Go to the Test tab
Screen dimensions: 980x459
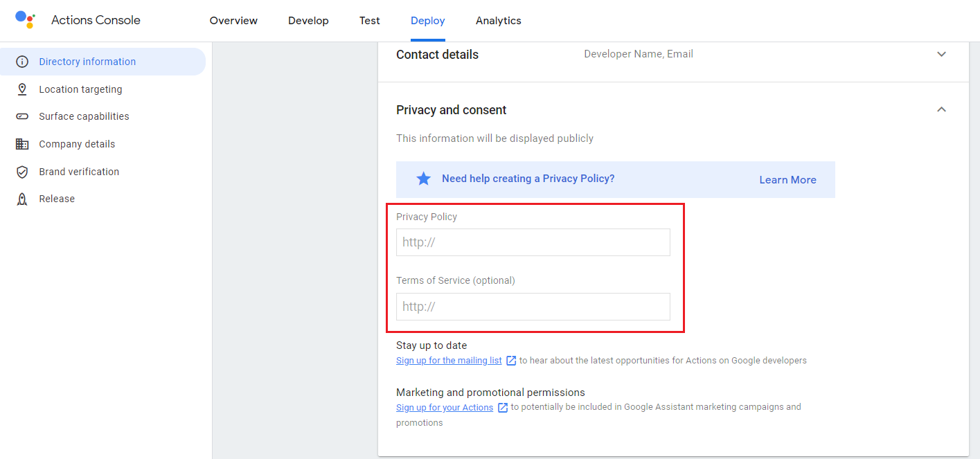pyautogui.click(x=369, y=21)
